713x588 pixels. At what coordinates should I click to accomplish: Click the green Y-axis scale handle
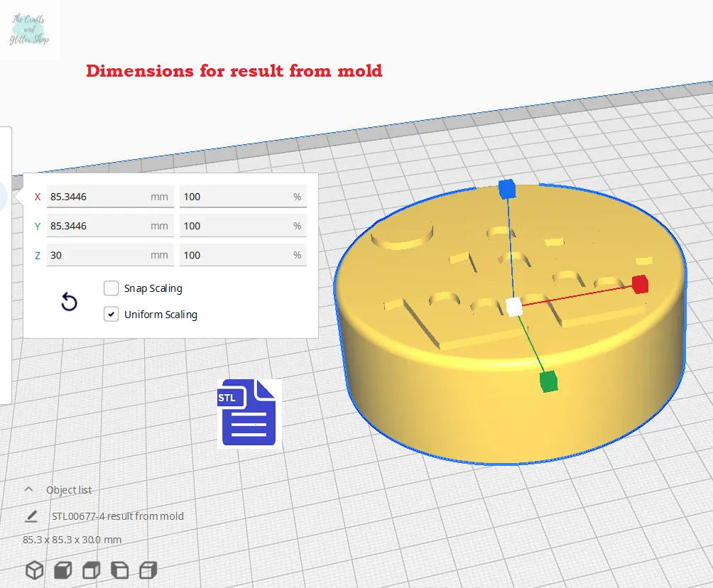(548, 381)
